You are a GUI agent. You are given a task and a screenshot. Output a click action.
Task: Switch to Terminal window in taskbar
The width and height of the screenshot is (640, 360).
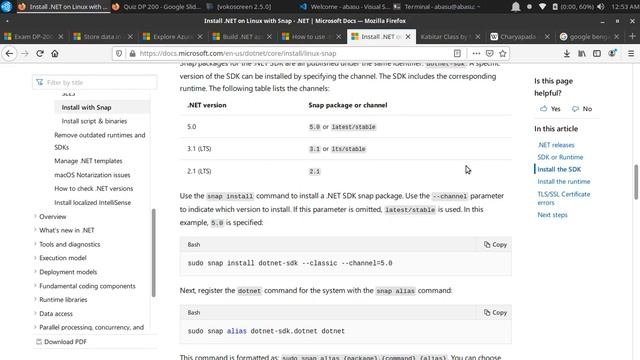[x=437, y=7]
